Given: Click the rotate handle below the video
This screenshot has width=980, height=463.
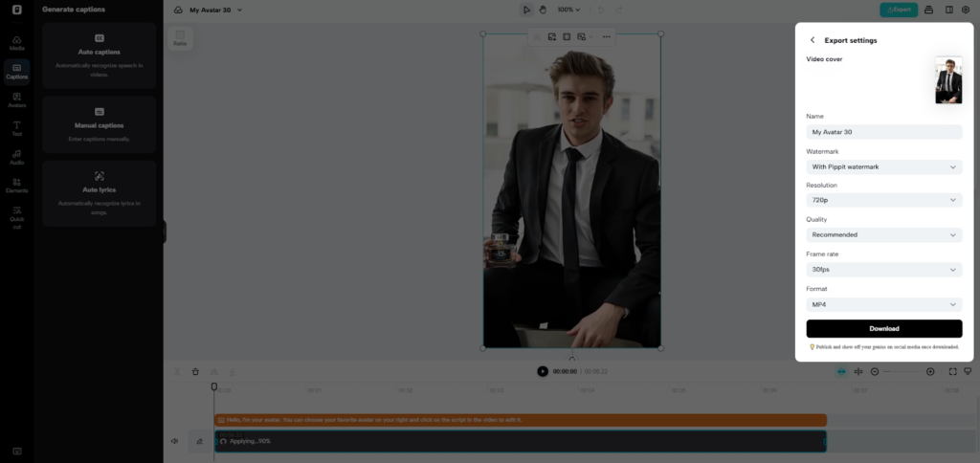Looking at the screenshot, I should pos(572,360).
